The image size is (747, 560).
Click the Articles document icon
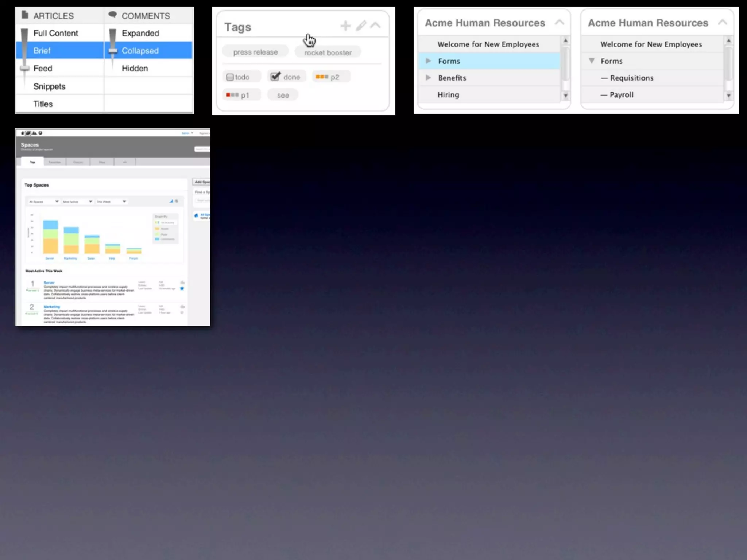point(25,15)
